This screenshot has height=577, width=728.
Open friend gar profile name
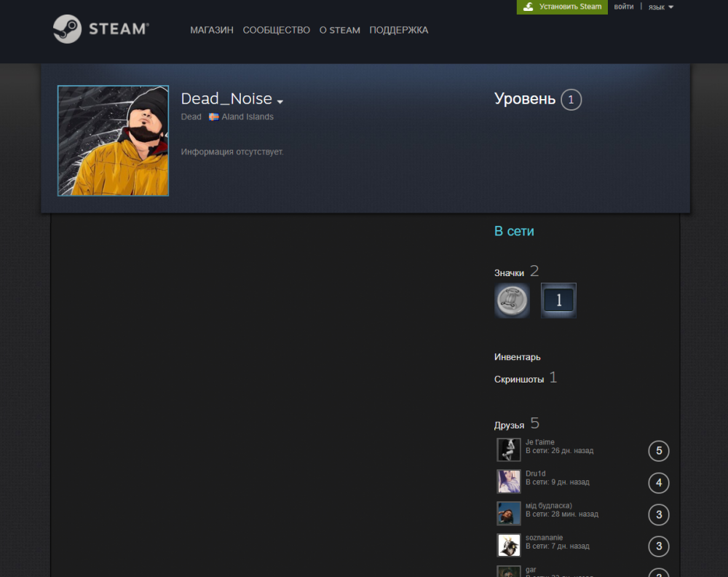(531, 570)
